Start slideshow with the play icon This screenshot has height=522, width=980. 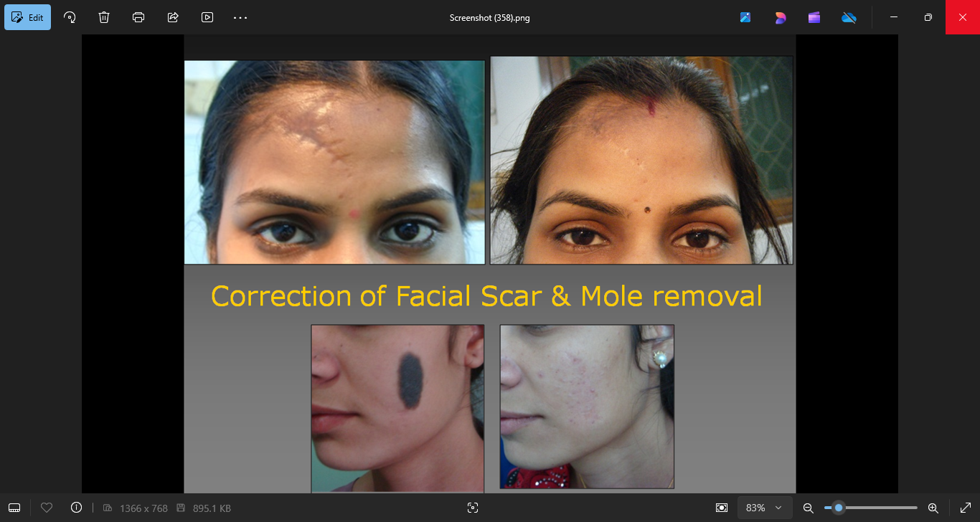(x=207, y=17)
